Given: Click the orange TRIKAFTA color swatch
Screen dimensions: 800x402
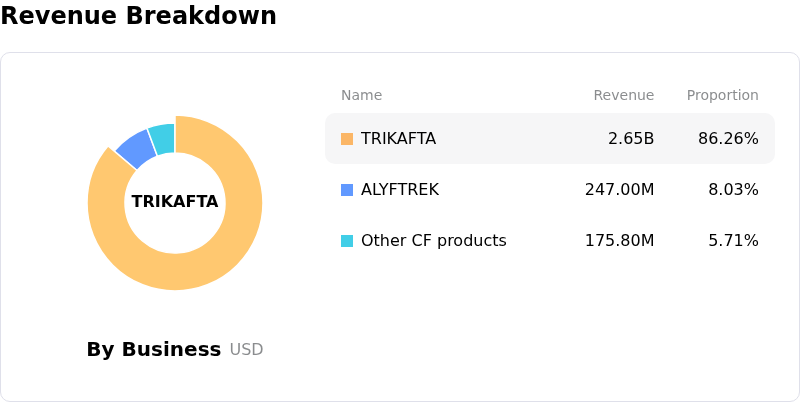Looking at the screenshot, I should (347, 139).
